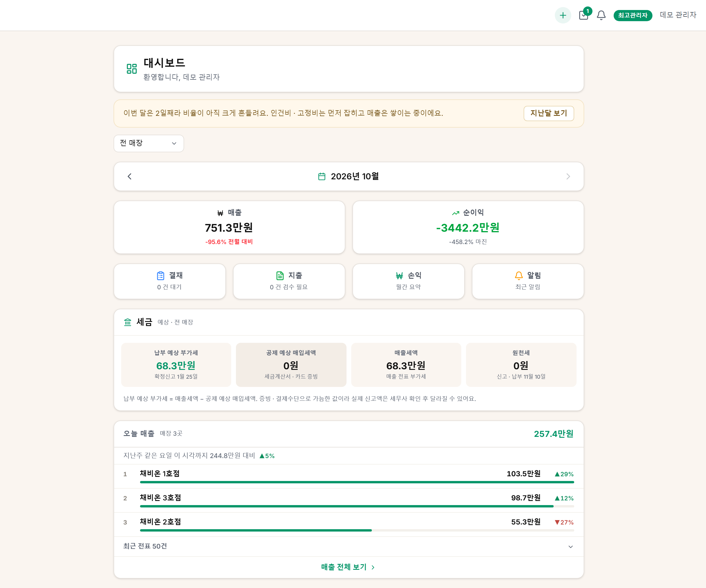
Task: Select the 채비온 3호점 row
Action: [x=349, y=500]
